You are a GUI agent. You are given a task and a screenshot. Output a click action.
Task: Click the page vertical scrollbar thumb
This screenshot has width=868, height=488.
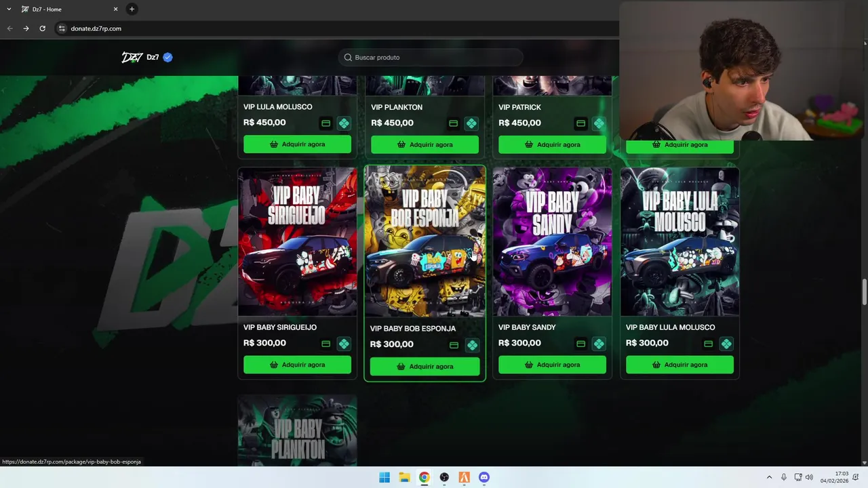tap(865, 291)
